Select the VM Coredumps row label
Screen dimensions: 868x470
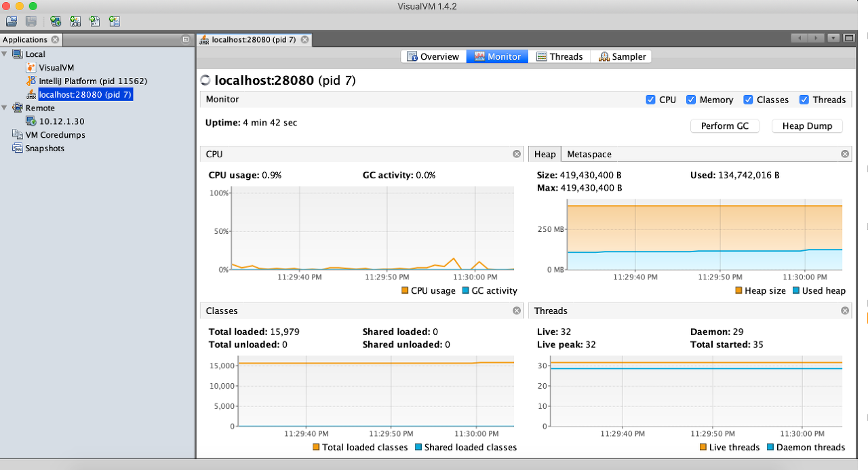tap(55, 135)
